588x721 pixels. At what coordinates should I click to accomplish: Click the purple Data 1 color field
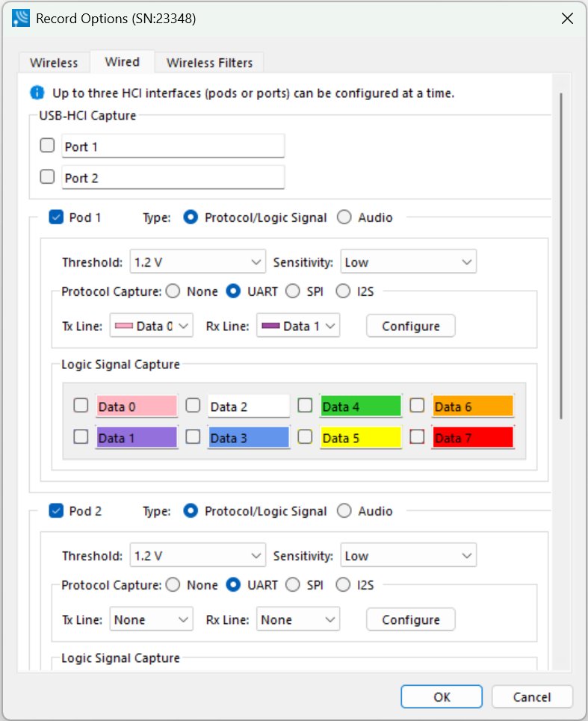click(137, 437)
